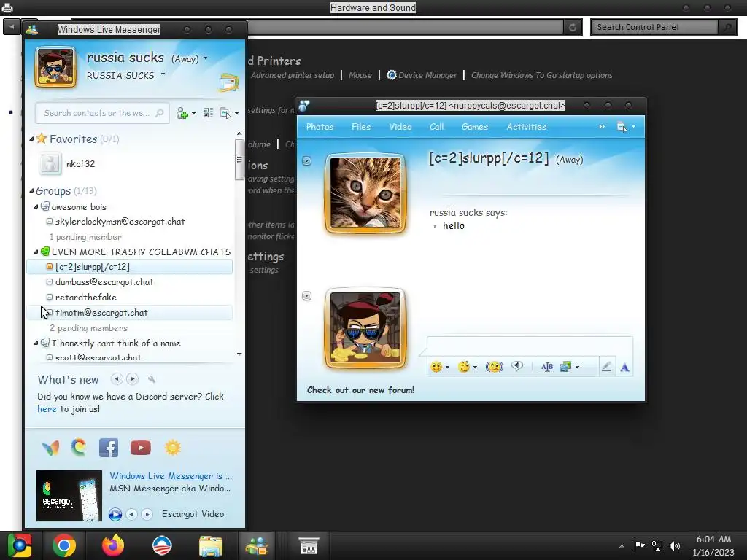
Task: Click slurpp's cat display picture
Action: point(365,192)
